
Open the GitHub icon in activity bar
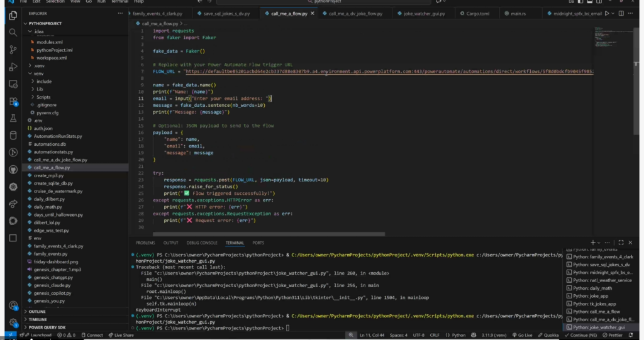click(x=13, y=169)
